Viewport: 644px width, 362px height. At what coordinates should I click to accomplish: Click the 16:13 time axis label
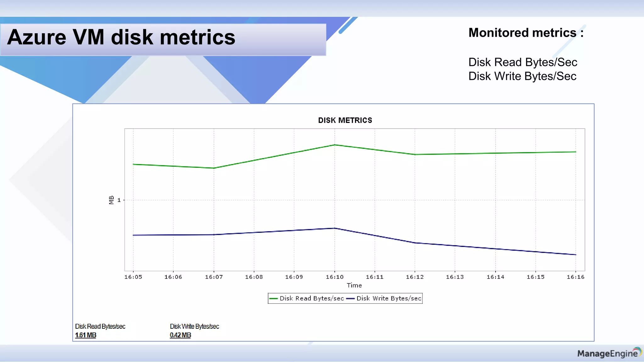click(x=455, y=277)
